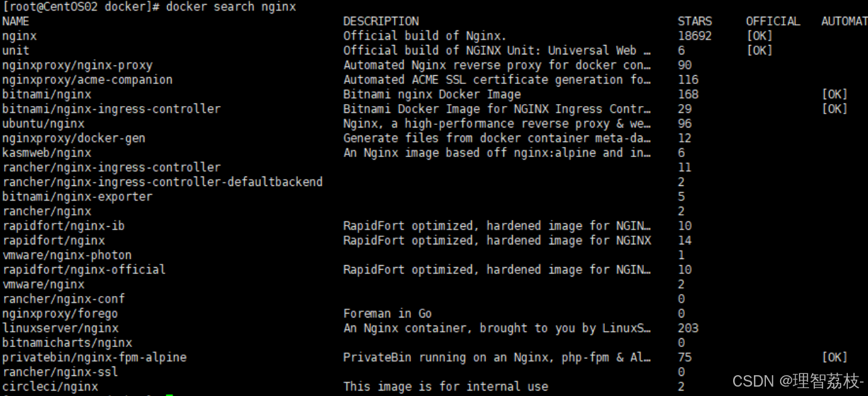Click privatebin/nginx-fpm-alpine entry
Screen dimensions: 868x396
95,358
